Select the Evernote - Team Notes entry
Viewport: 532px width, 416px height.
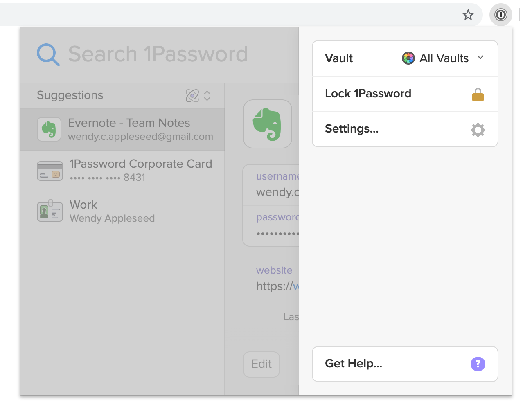[x=123, y=129]
